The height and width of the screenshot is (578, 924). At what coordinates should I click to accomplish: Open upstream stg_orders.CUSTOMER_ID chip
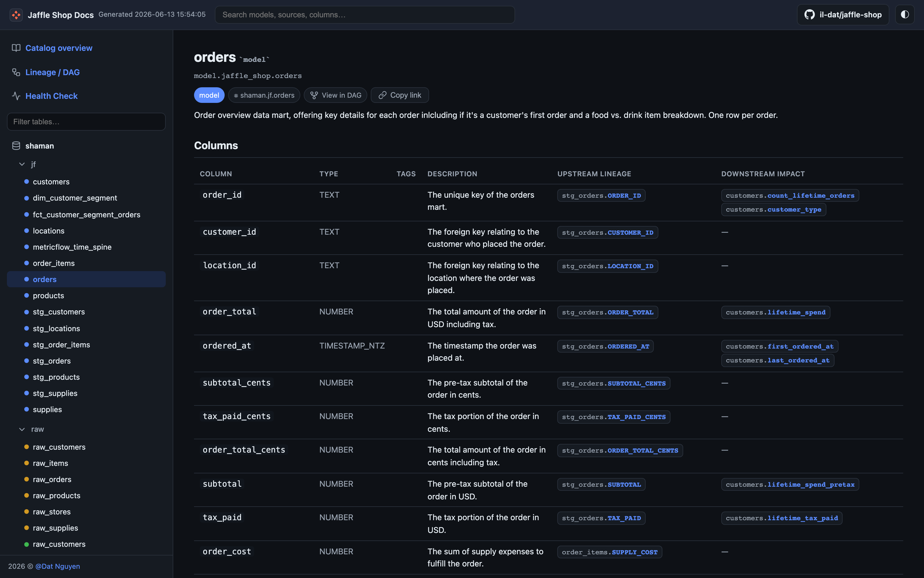pyautogui.click(x=608, y=232)
